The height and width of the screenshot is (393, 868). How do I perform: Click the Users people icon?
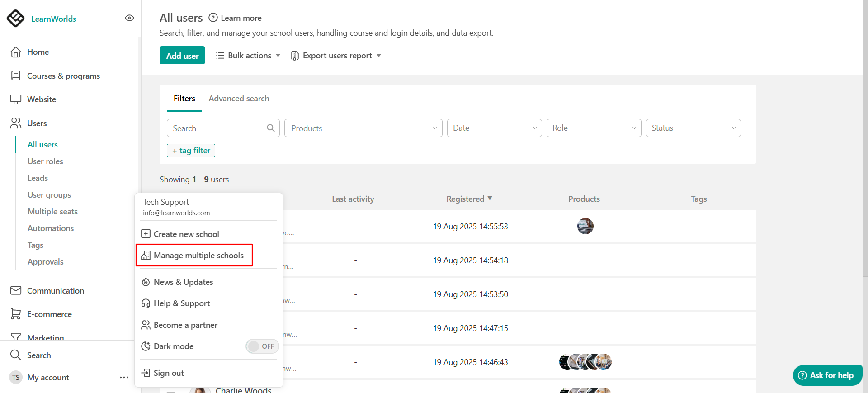[16, 123]
